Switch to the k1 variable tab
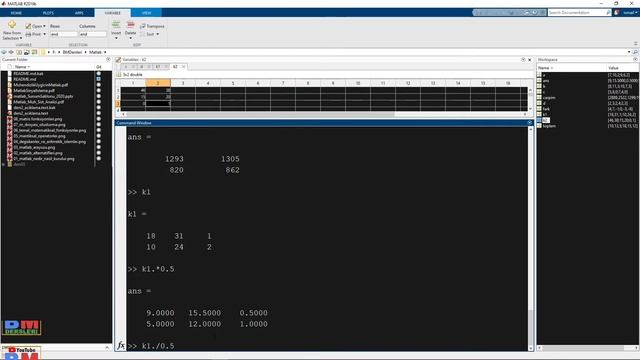Screen dimensions: 640x360 click(x=158, y=67)
